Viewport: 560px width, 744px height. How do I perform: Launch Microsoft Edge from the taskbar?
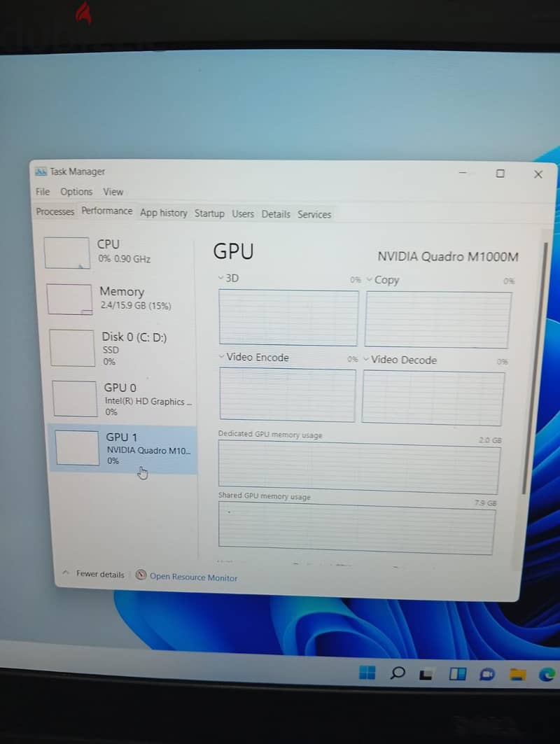pos(547,674)
